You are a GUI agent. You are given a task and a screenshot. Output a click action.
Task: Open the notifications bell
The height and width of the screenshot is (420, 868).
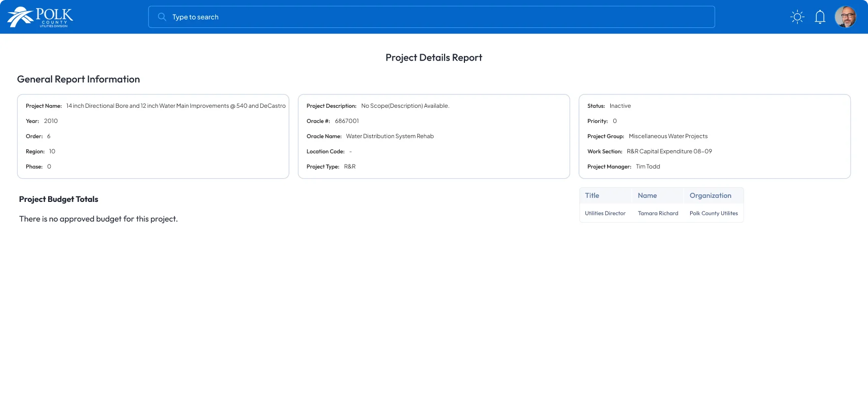coord(820,17)
